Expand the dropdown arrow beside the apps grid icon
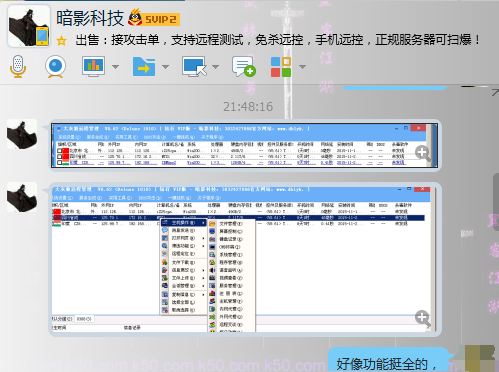This screenshot has width=499, height=372. click(302, 67)
